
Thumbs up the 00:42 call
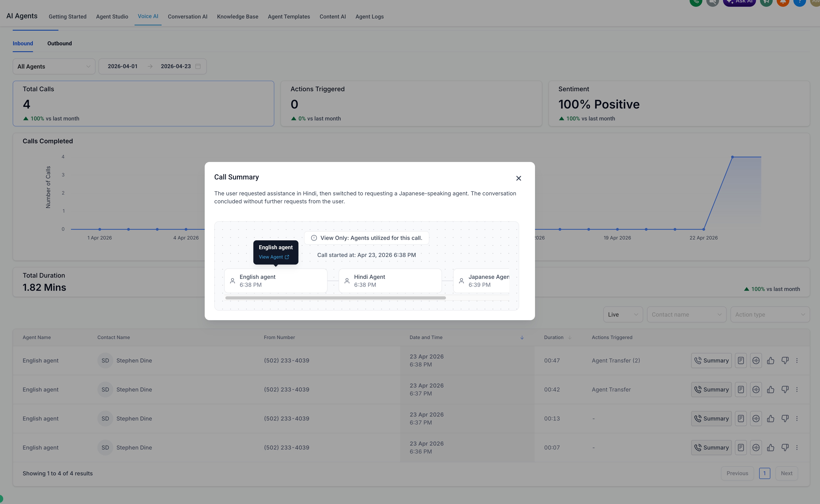click(770, 389)
